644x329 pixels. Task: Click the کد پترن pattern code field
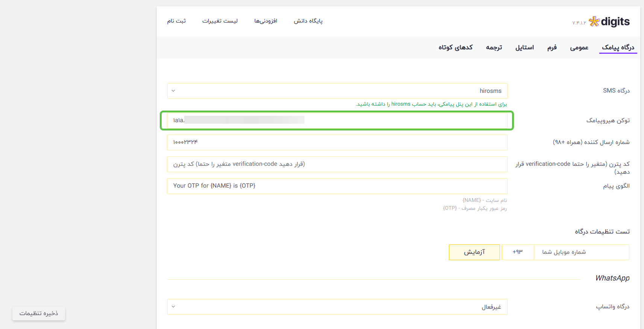click(337, 164)
